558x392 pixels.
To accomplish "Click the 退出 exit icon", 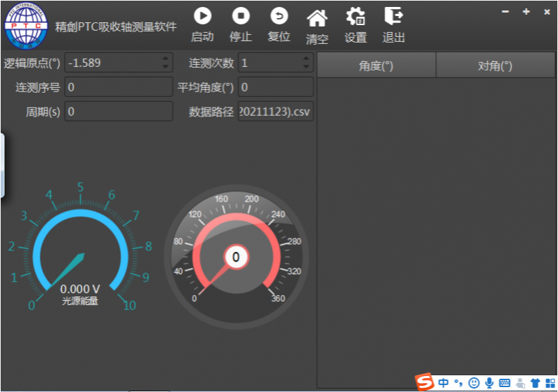I will coord(393,16).
